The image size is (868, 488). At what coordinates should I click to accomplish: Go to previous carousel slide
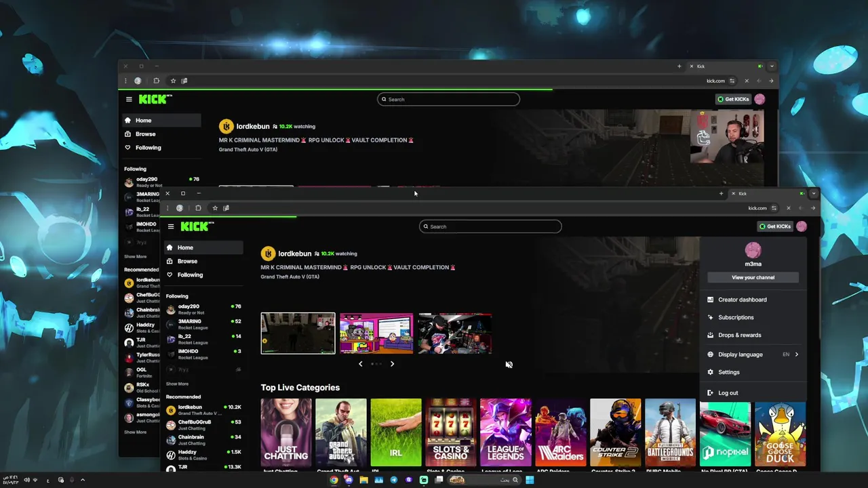coord(360,364)
